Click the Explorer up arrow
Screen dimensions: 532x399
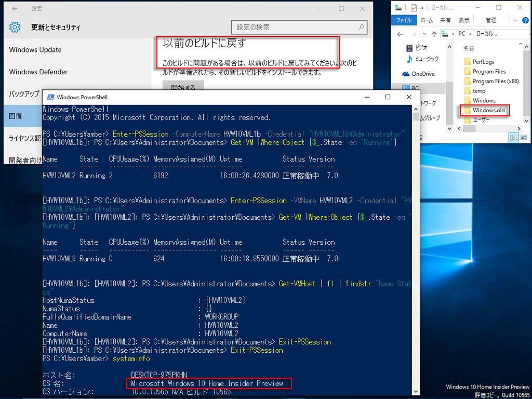[434, 34]
